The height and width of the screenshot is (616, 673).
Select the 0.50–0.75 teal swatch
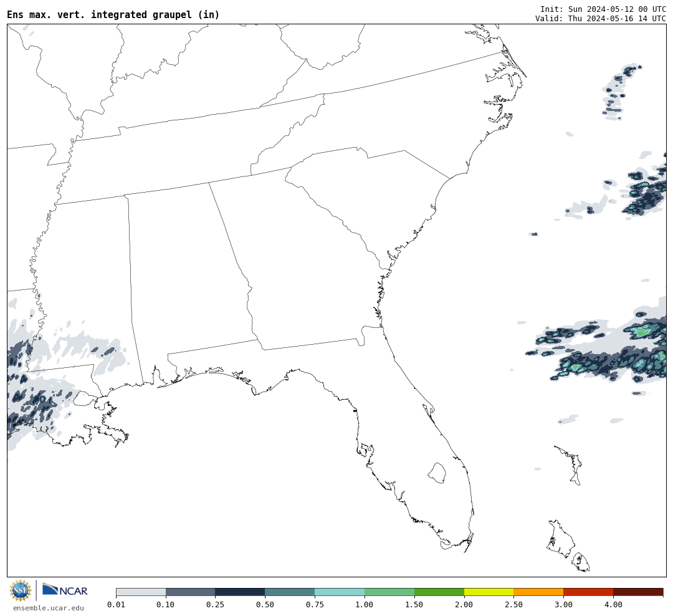click(x=290, y=592)
